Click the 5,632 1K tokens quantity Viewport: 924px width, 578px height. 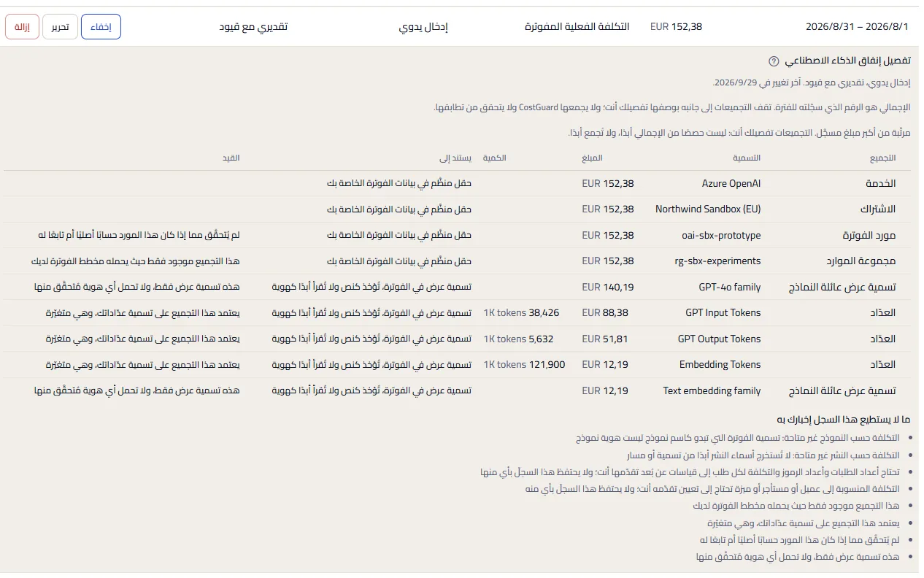518,339
